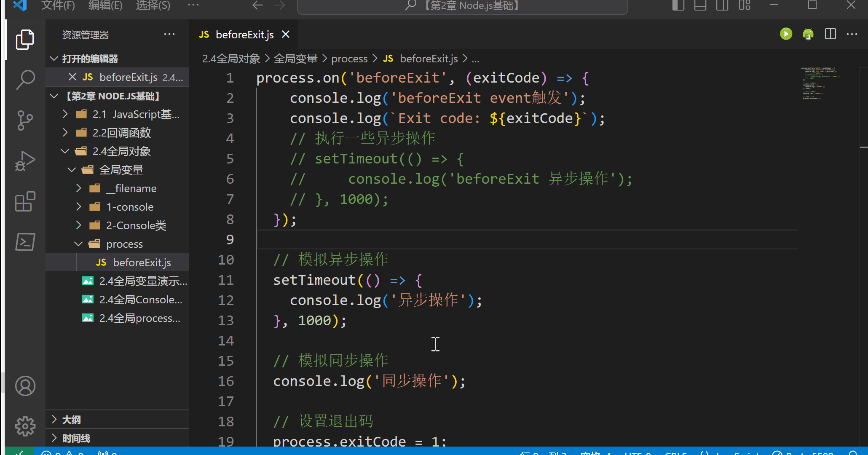Viewport: 868px width, 455px height.
Task: Click the 2.4全局变量演示 image file icon
Action: (x=88, y=281)
